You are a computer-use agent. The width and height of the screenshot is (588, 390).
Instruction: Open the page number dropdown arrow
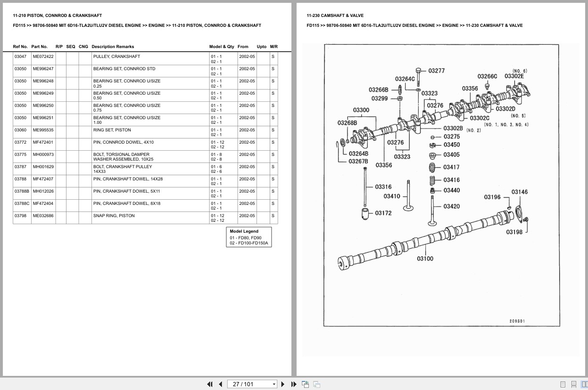(x=274, y=384)
